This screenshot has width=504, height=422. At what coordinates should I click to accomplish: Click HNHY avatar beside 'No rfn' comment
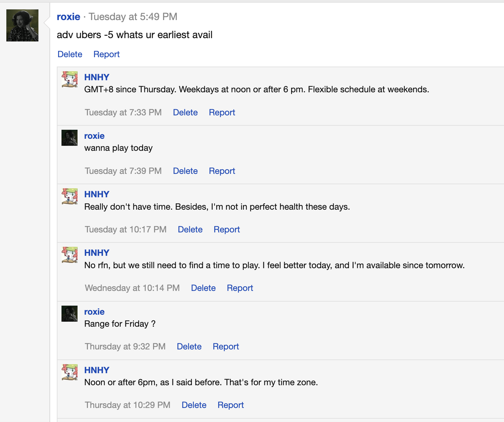pos(70,255)
